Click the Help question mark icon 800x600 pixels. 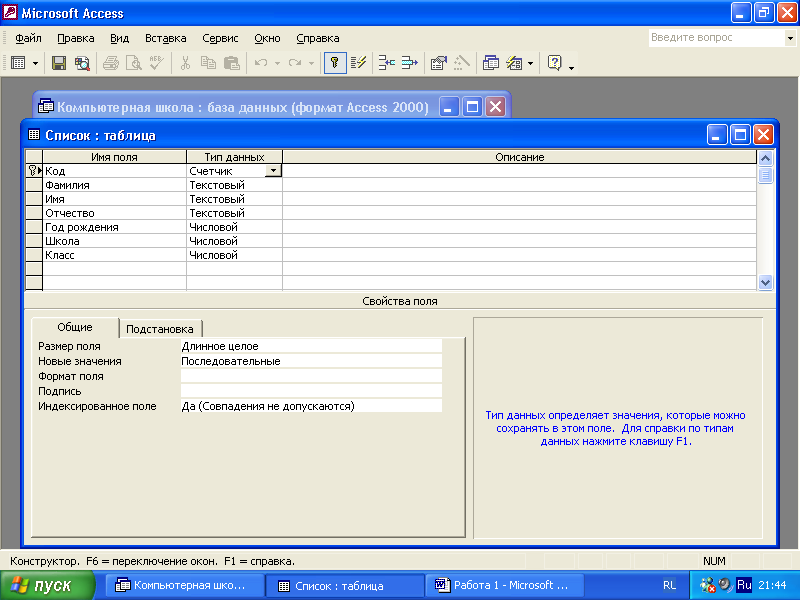click(555, 63)
